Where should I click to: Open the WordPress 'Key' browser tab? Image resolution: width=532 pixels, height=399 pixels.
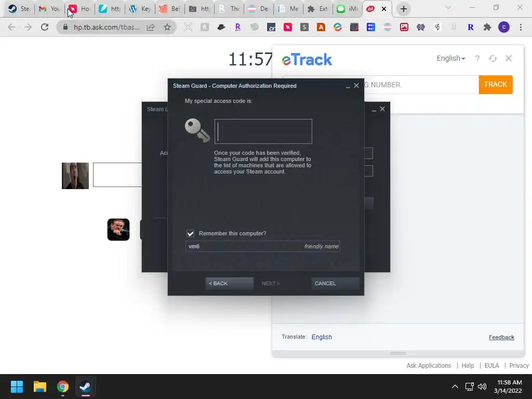[140, 9]
